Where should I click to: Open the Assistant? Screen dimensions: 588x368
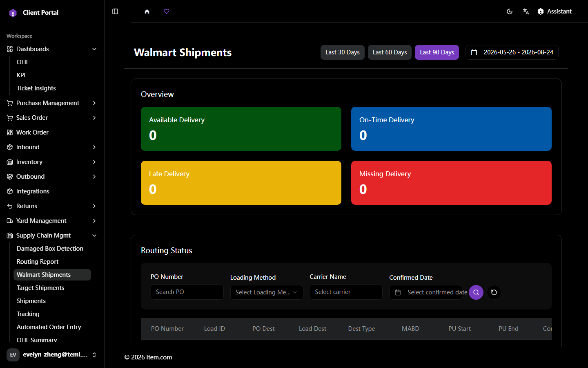tap(555, 11)
